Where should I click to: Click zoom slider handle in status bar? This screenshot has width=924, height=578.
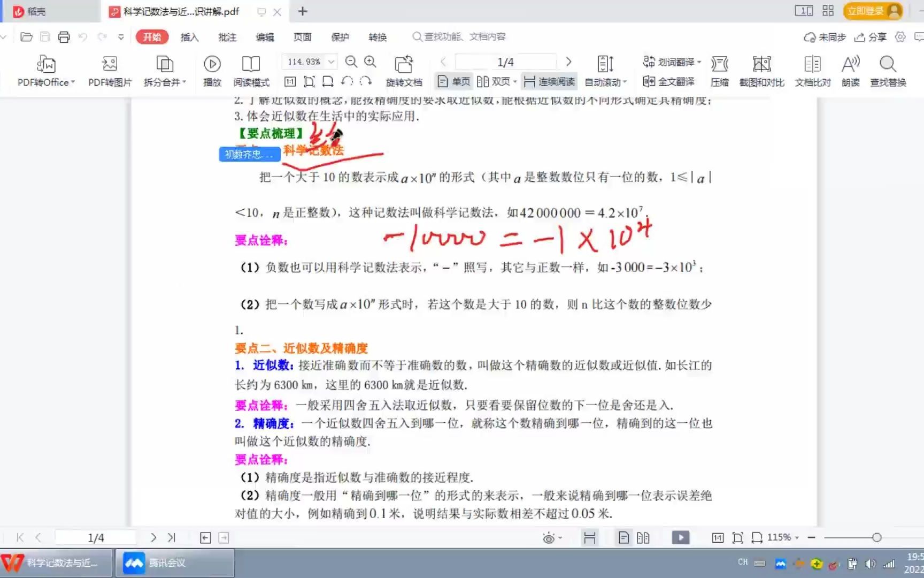[876, 537]
